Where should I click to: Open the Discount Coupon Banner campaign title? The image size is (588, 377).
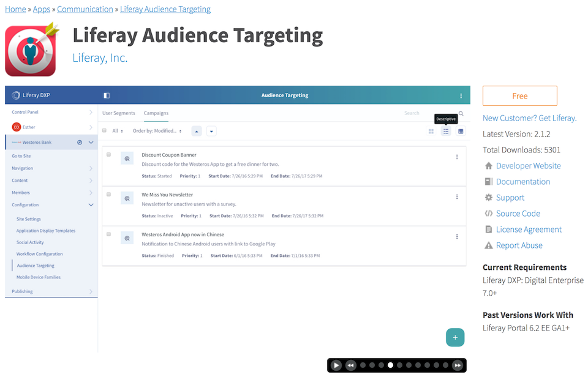pyautogui.click(x=169, y=155)
